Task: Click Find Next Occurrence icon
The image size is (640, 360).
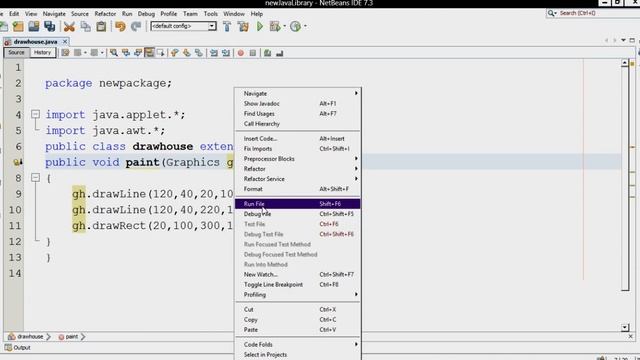Action: click(x=138, y=53)
